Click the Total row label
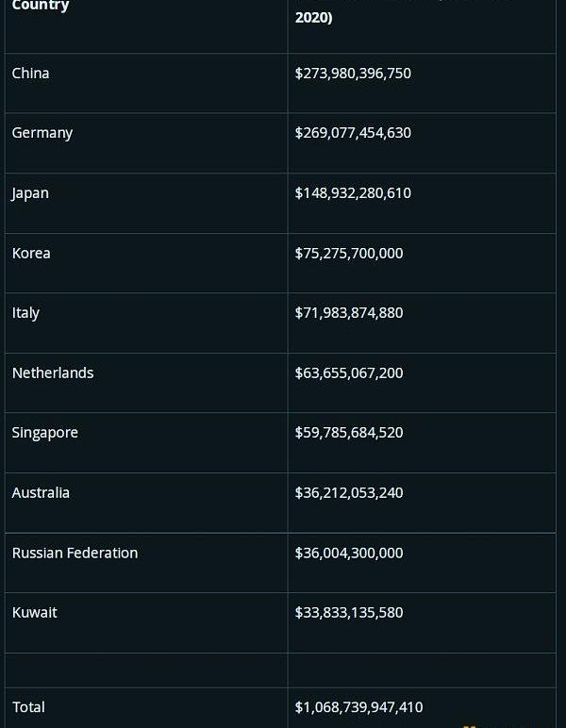The width and height of the screenshot is (566, 728). [28, 706]
